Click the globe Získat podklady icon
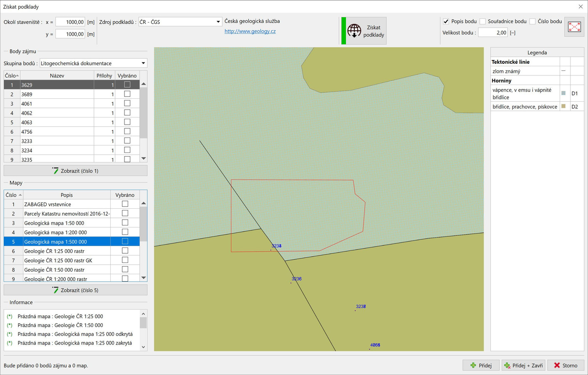 pos(354,30)
